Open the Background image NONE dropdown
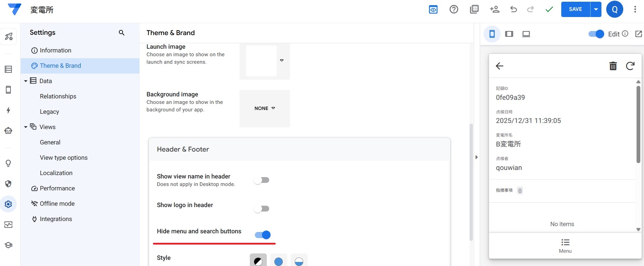Viewport: 644px width, 266px height. coord(265,108)
